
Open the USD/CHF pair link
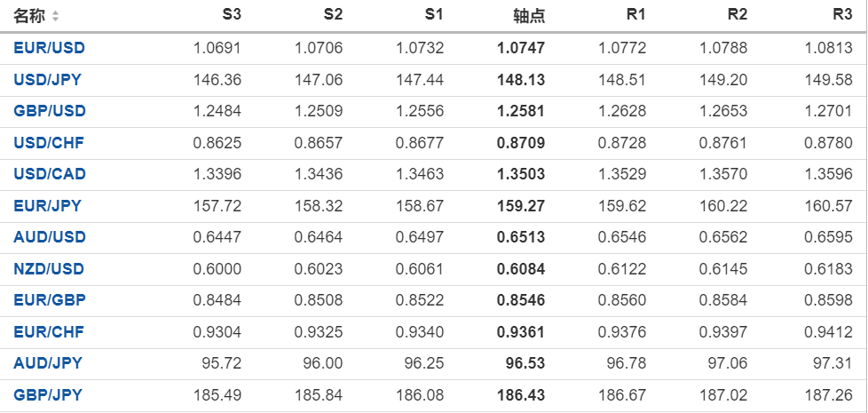click(48, 143)
